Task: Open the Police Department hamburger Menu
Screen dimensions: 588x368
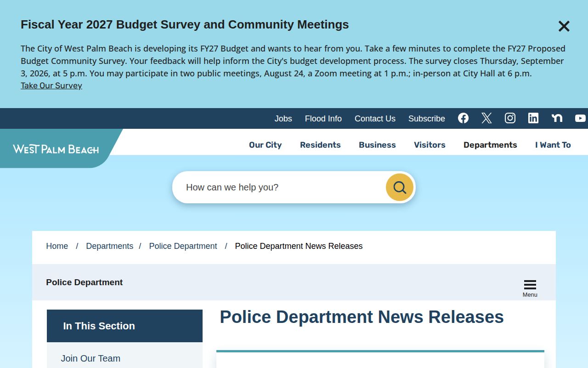Action: [530, 288]
